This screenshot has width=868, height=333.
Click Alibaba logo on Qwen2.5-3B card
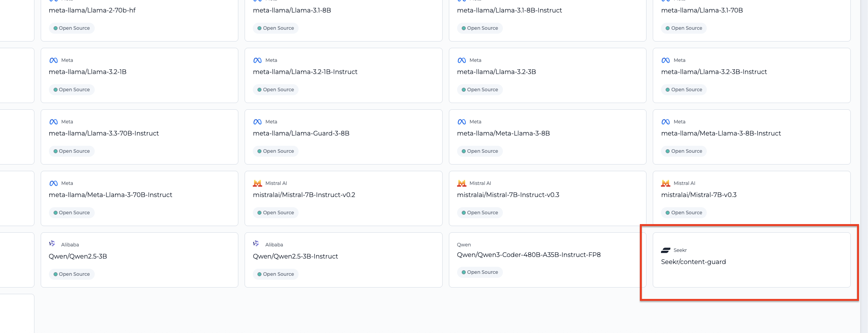(x=52, y=244)
